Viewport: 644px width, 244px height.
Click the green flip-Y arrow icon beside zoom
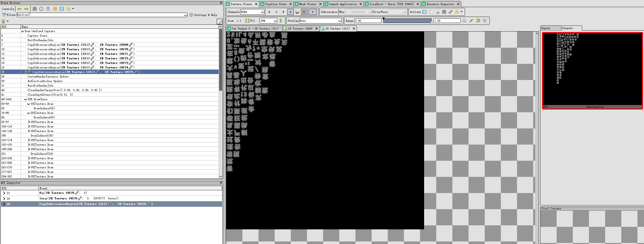(x=281, y=21)
